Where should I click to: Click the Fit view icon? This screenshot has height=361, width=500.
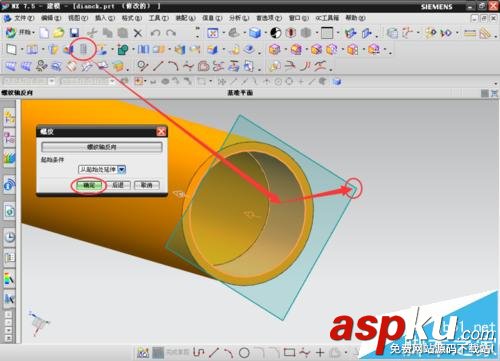click(x=213, y=33)
